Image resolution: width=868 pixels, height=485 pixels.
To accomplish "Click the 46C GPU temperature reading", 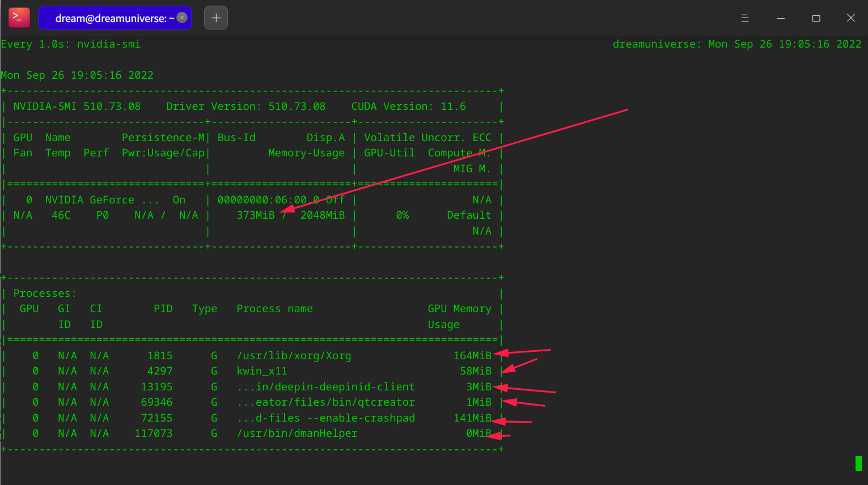I will [x=61, y=215].
